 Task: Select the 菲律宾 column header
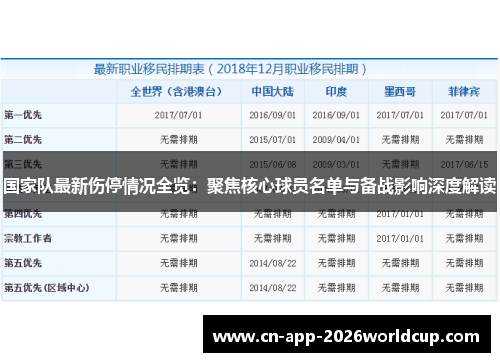click(464, 91)
